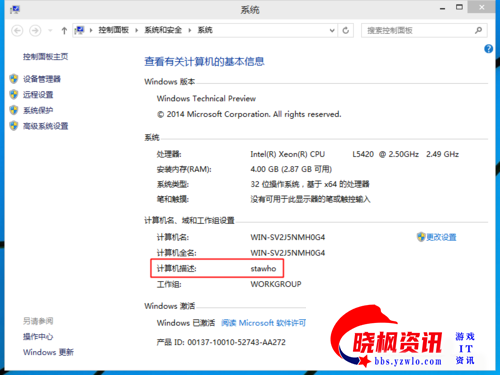This screenshot has height=375, width=500.
Task: Click the system window title icon
Action: click(15, 10)
